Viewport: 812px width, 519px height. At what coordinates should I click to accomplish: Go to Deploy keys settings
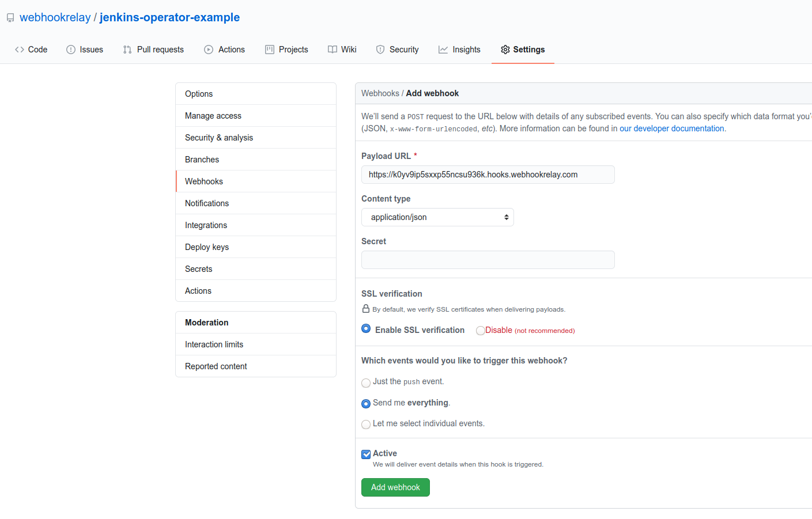(x=206, y=247)
